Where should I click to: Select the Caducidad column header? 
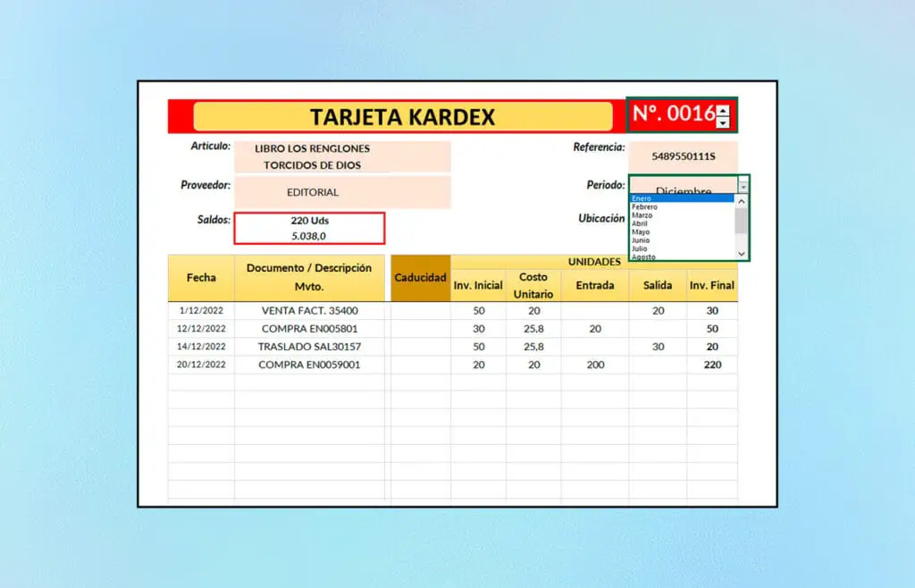(420, 278)
